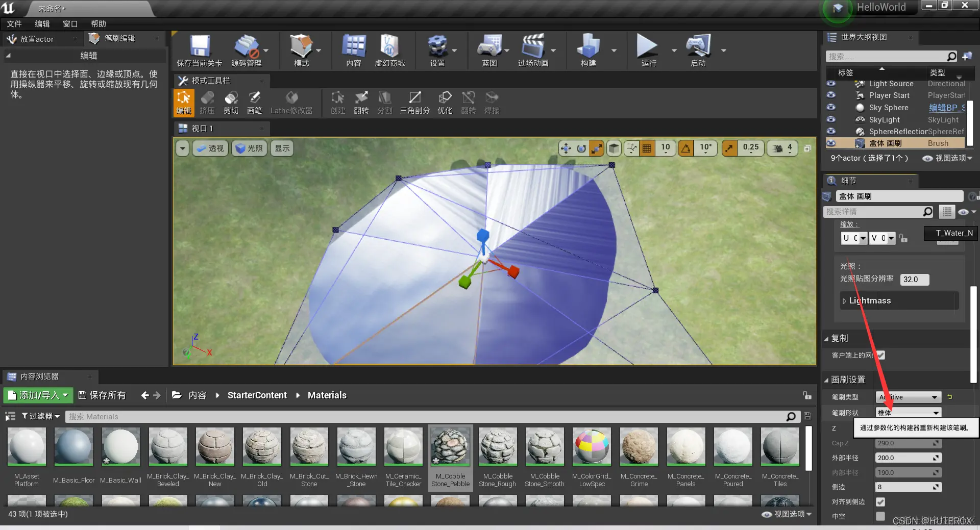Expand the Lightmass section

[844, 301]
